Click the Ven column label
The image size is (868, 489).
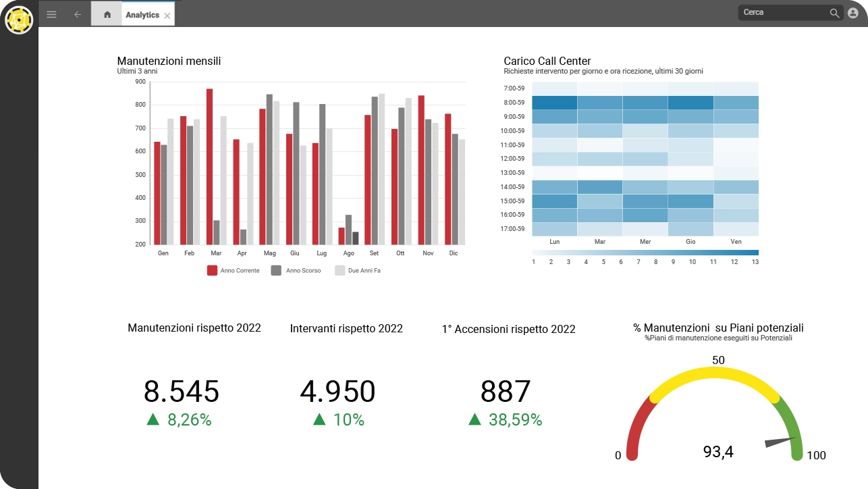[736, 241]
